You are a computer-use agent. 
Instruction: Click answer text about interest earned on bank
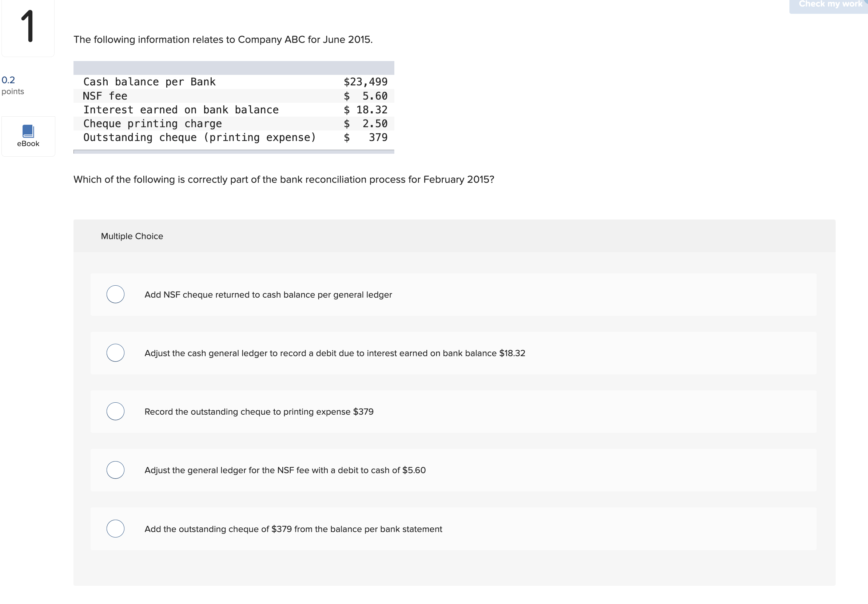335,353
